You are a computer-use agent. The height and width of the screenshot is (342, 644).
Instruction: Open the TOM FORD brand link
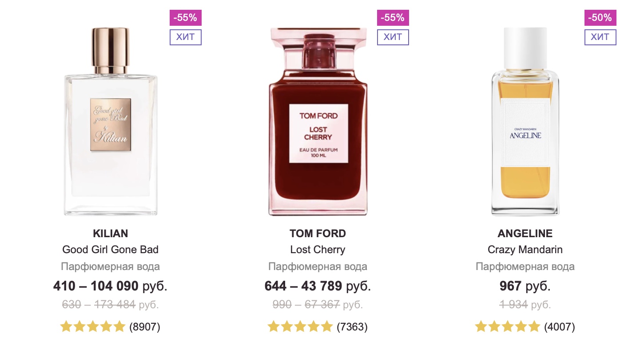(318, 234)
